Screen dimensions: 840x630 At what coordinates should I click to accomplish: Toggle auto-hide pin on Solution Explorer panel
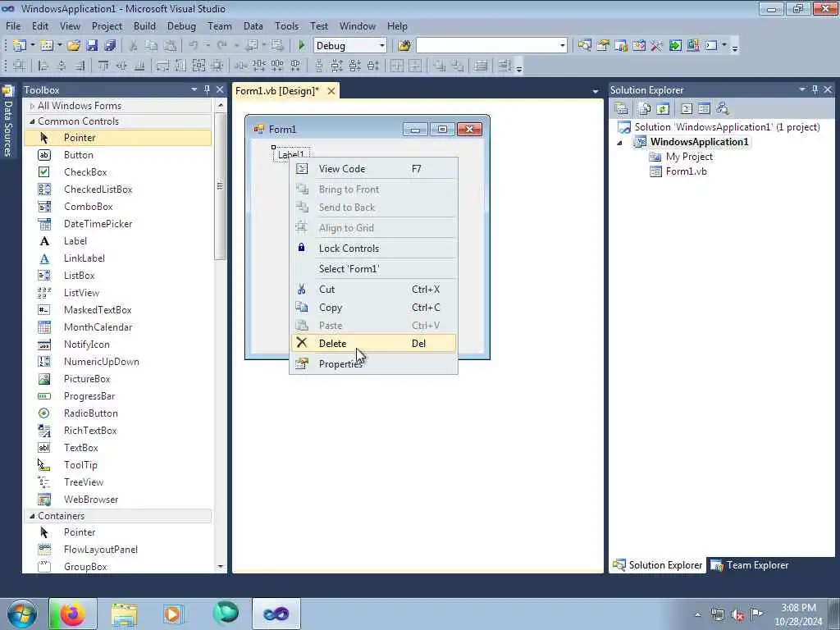click(815, 89)
